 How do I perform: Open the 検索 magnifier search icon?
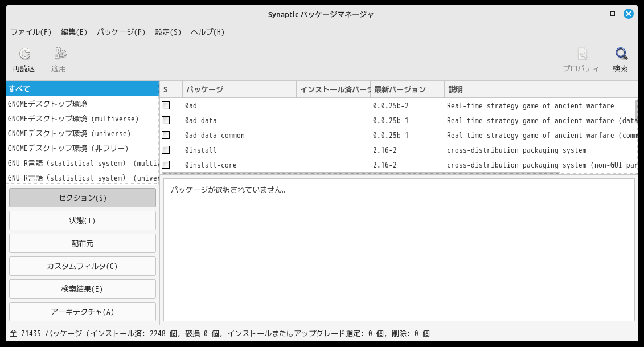(x=621, y=54)
